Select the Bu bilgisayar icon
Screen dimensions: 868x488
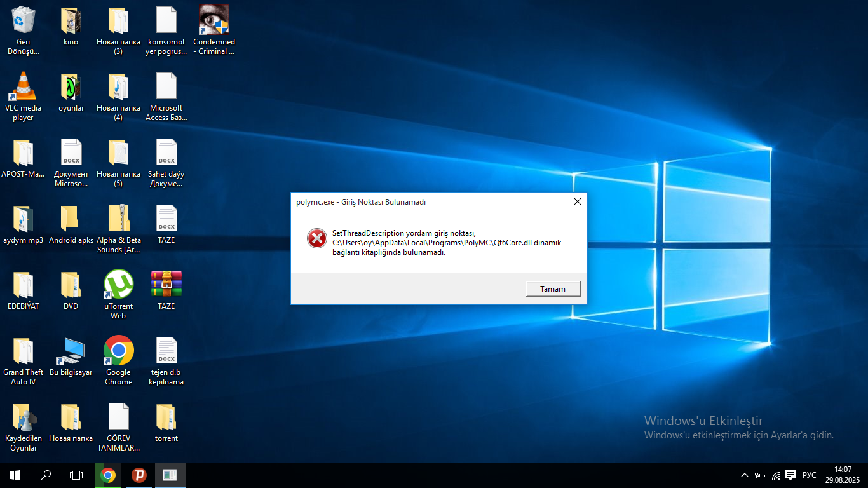[x=71, y=357]
